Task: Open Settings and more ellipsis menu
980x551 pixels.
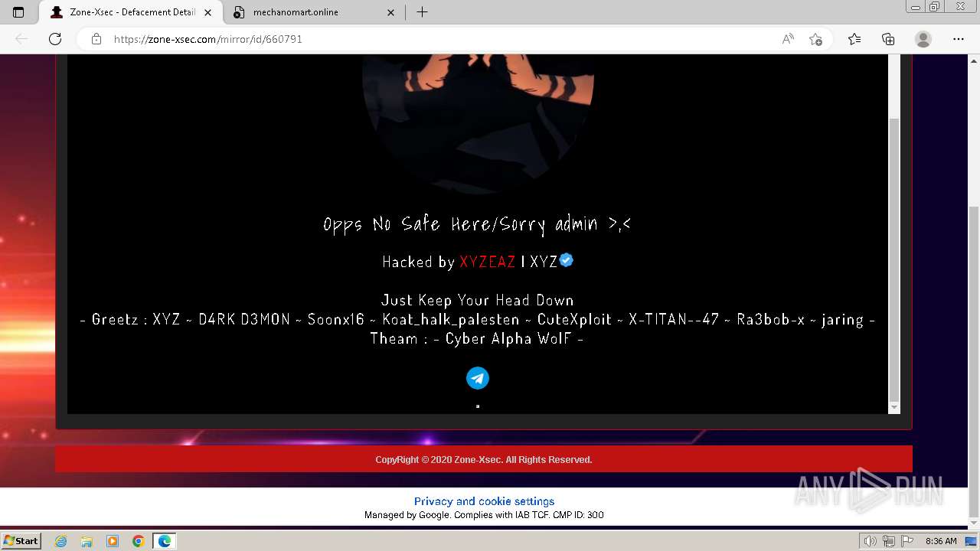Action: click(x=959, y=39)
